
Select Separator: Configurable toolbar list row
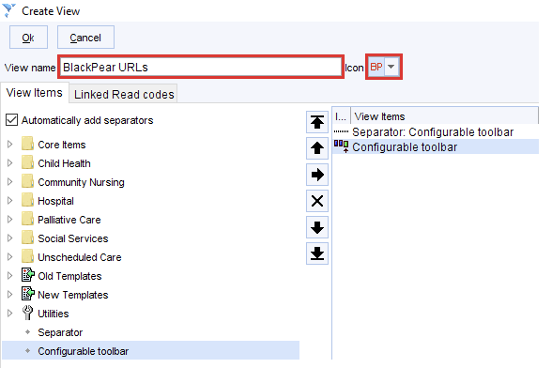click(x=435, y=132)
